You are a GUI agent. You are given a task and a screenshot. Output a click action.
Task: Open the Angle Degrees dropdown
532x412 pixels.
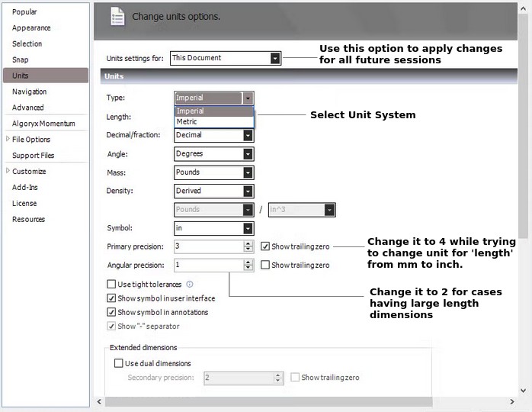coord(248,154)
